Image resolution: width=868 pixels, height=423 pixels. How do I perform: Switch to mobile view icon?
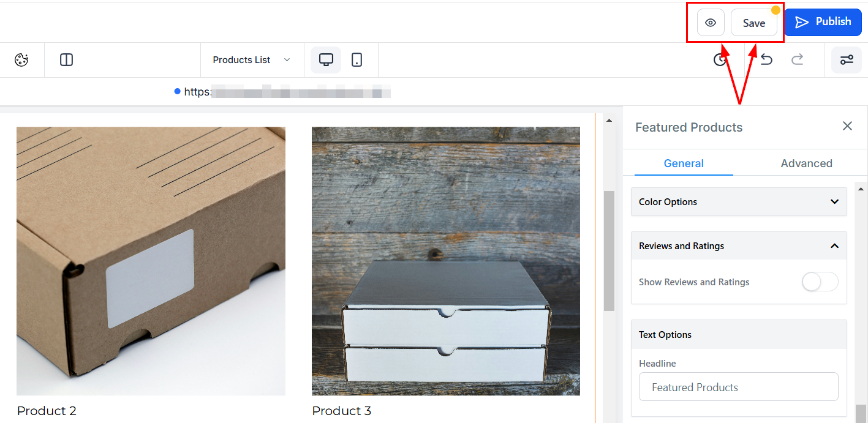[357, 60]
